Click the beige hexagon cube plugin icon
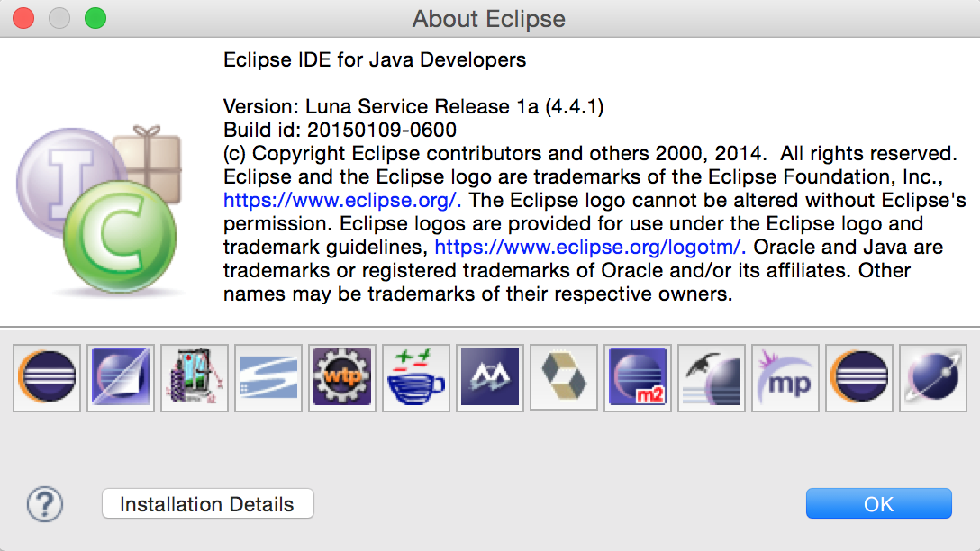980x551 pixels. tap(564, 378)
